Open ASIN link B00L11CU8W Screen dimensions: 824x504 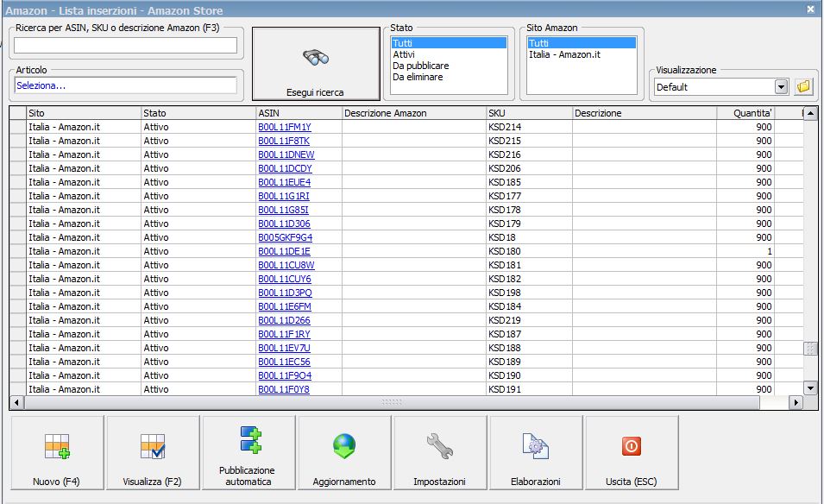pyautogui.click(x=286, y=266)
